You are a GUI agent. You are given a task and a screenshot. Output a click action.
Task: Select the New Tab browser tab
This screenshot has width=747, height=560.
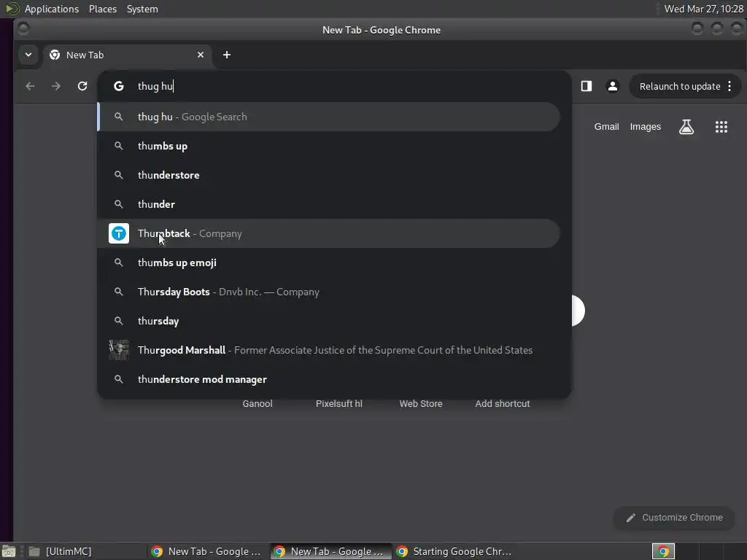(128, 55)
